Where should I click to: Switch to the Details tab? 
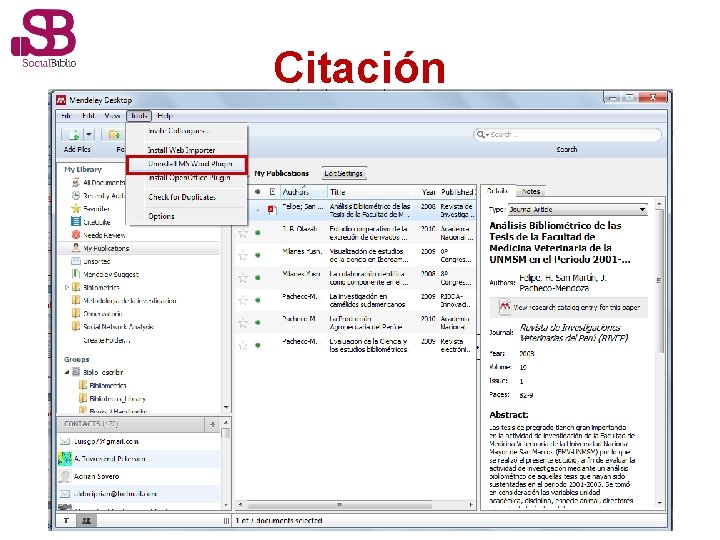coord(497,191)
